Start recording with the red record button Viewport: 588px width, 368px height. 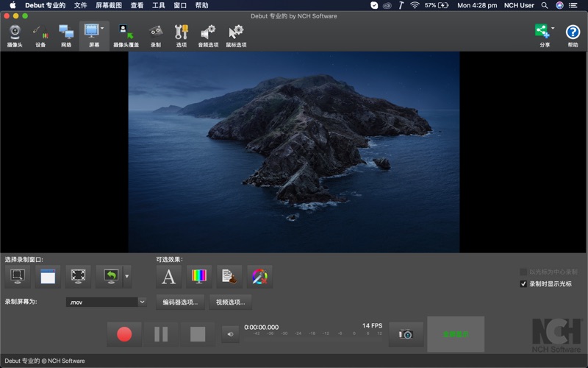pos(124,334)
